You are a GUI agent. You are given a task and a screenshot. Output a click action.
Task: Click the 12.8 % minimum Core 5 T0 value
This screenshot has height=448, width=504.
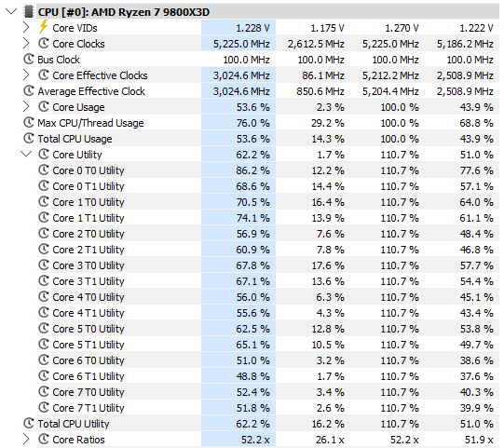pyautogui.click(x=328, y=329)
